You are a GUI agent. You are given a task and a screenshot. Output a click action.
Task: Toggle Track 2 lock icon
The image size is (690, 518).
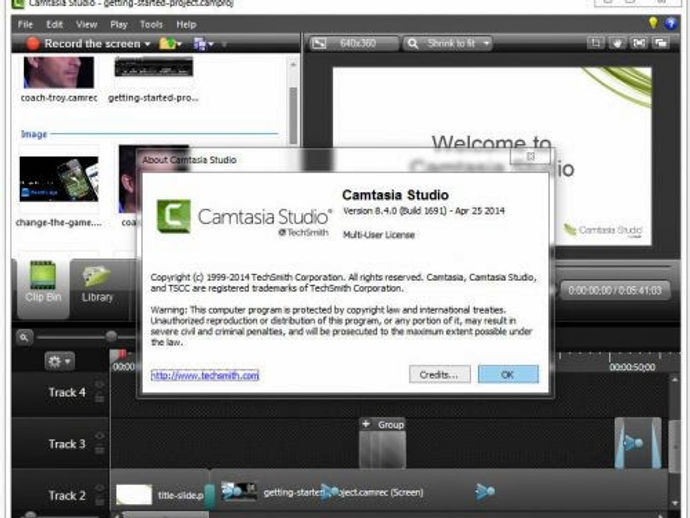(x=99, y=501)
